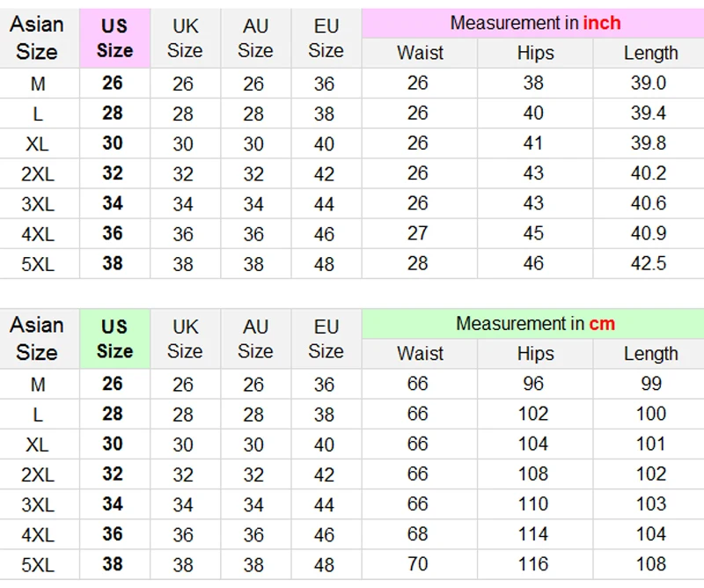The height and width of the screenshot is (588, 704).
Task: Click the 39.0 length cell for size M
Action: 649,83
